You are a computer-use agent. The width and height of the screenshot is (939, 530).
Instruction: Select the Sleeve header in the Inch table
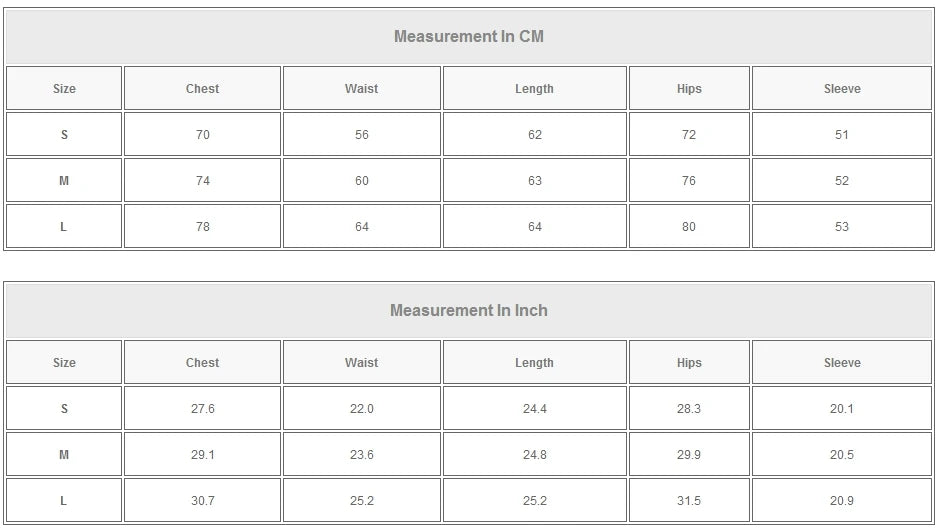pos(842,363)
